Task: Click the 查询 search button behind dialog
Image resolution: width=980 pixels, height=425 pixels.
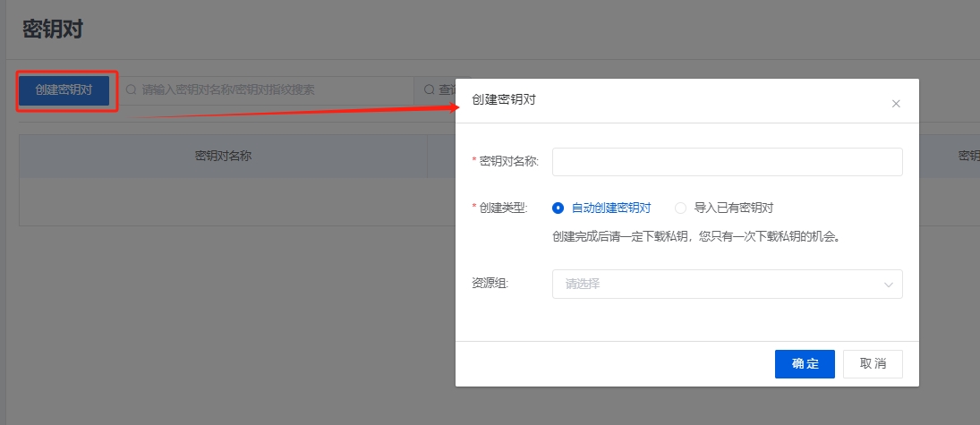Action: pyautogui.click(x=436, y=90)
